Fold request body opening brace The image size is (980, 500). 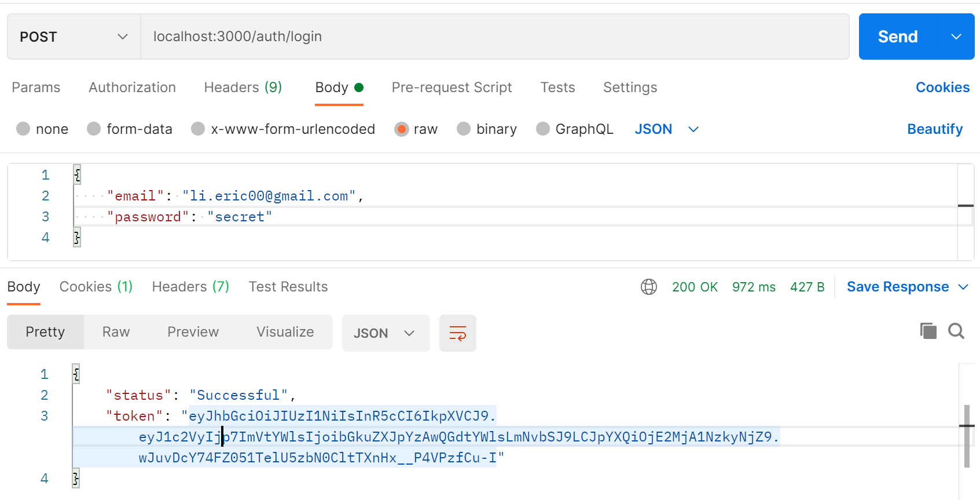point(77,174)
